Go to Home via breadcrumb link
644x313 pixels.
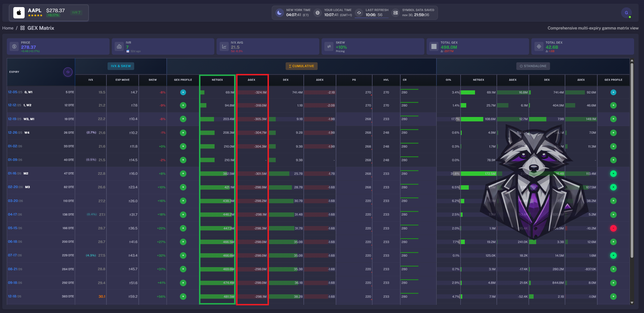coord(8,28)
